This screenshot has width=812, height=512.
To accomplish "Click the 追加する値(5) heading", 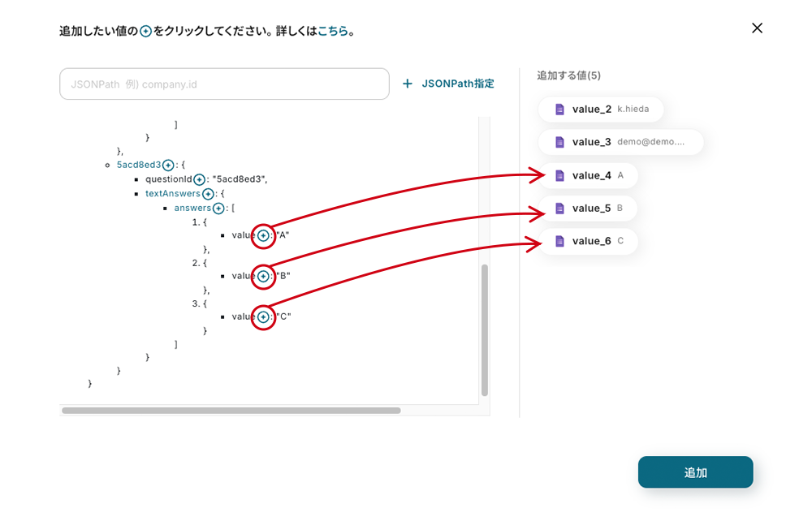I will point(568,75).
